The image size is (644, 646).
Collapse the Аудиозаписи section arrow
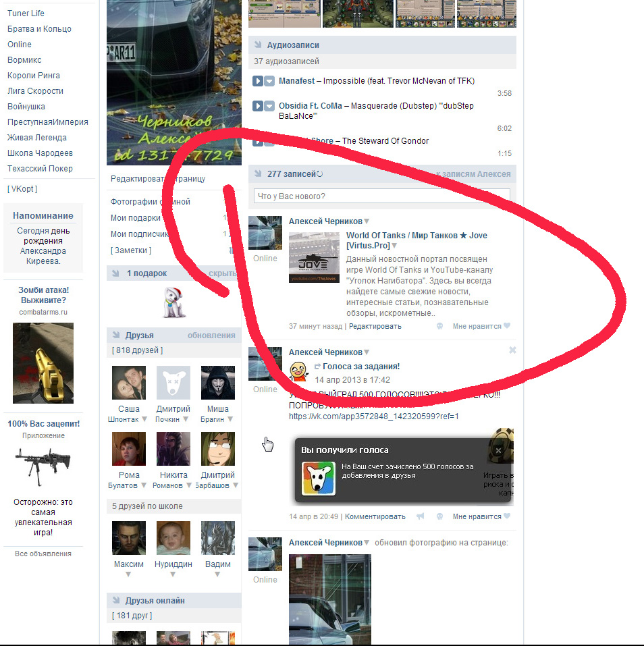[x=258, y=45]
